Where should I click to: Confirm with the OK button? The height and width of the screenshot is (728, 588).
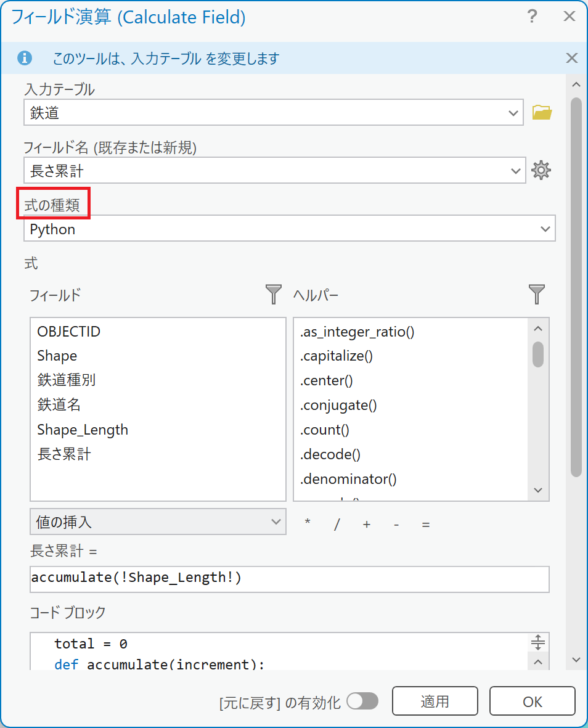point(532,701)
